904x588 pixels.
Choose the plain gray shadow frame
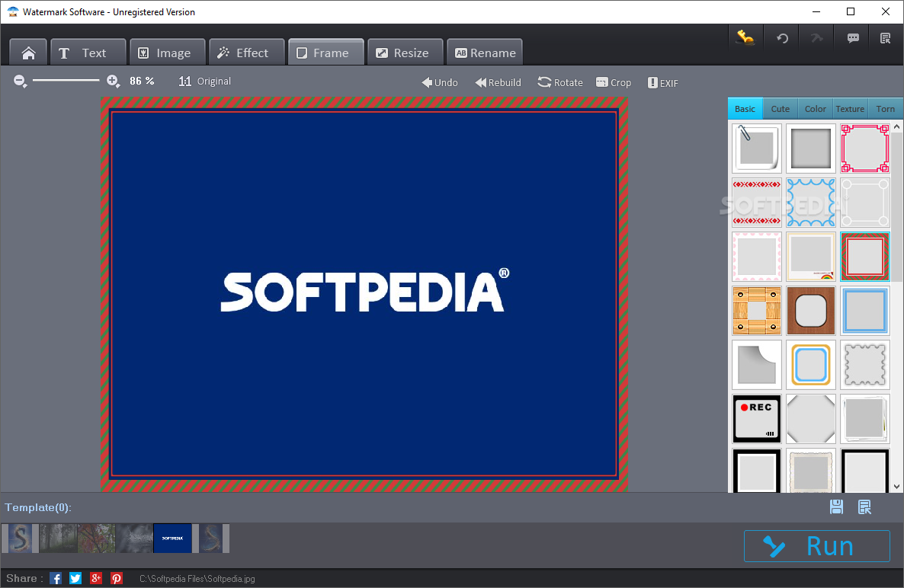point(810,148)
